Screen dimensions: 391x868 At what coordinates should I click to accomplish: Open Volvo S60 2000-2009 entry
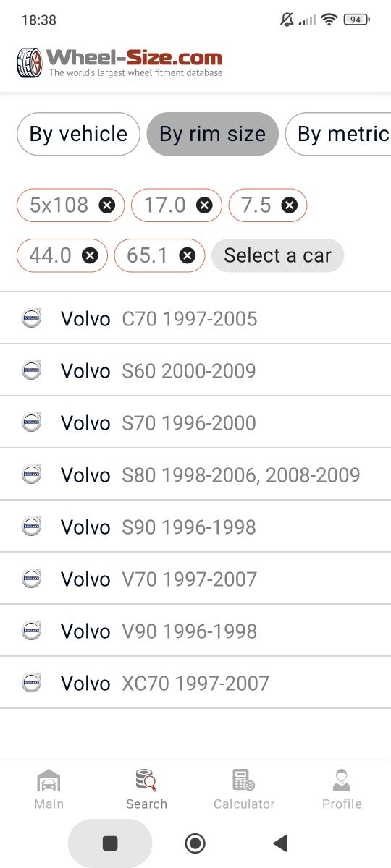click(x=195, y=370)
